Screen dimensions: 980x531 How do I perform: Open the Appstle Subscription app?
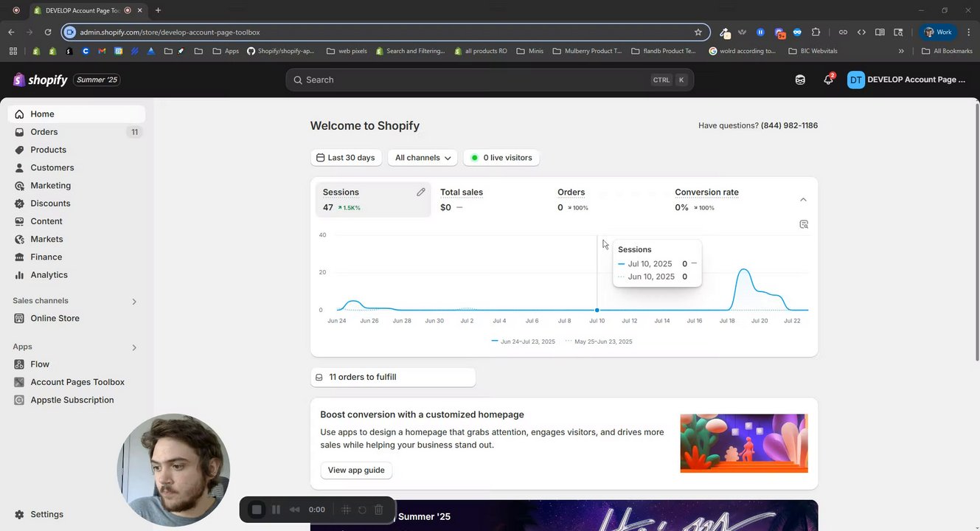pyautogui.click(x=76, y=400)
